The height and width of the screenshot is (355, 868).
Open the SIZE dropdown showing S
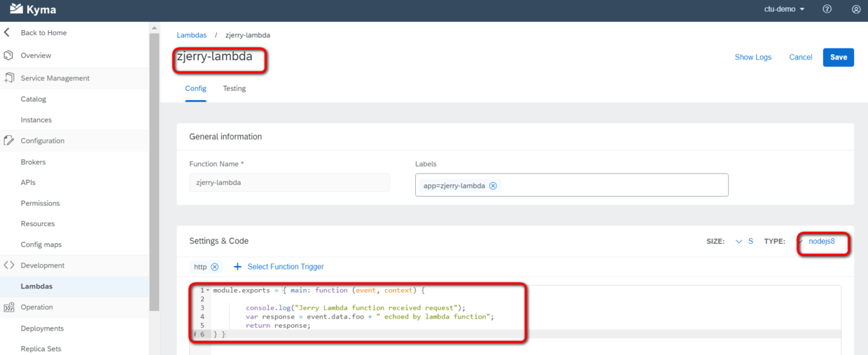pos(744,241)
